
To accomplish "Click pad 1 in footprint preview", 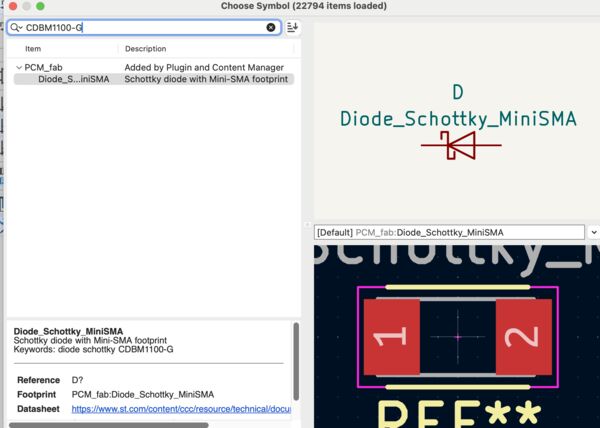I will pyautogui.click(x=391, y=337).
